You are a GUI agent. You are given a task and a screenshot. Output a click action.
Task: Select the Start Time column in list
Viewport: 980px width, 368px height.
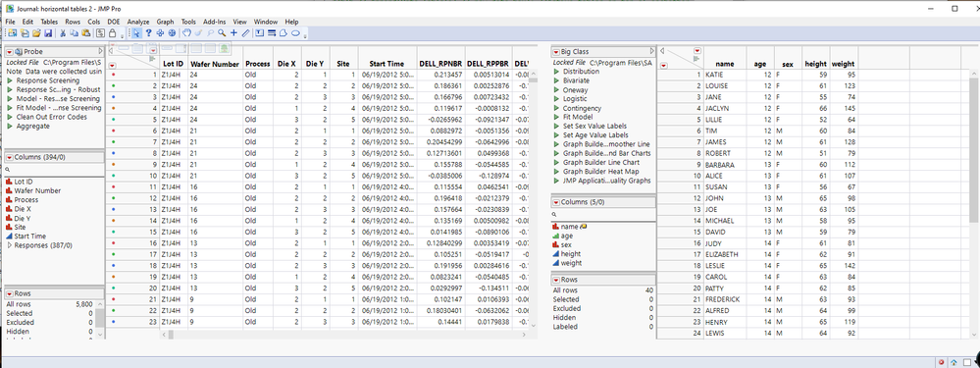point(29,237)
